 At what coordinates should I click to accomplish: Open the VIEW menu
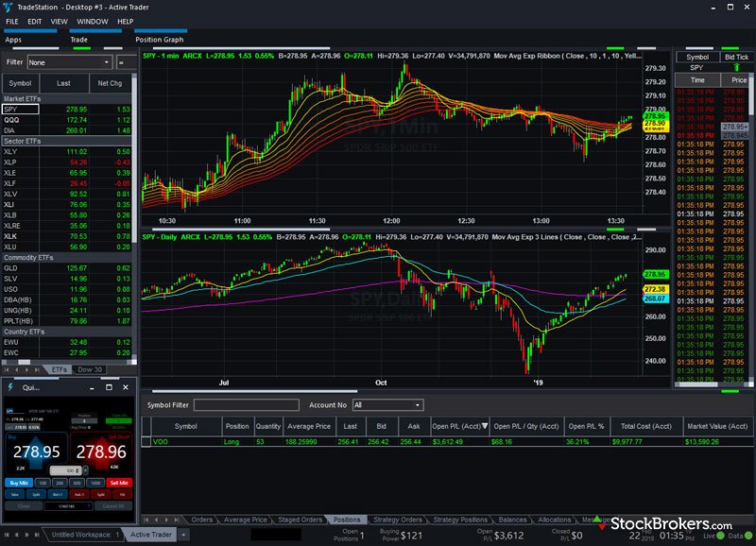coord(59,22)
